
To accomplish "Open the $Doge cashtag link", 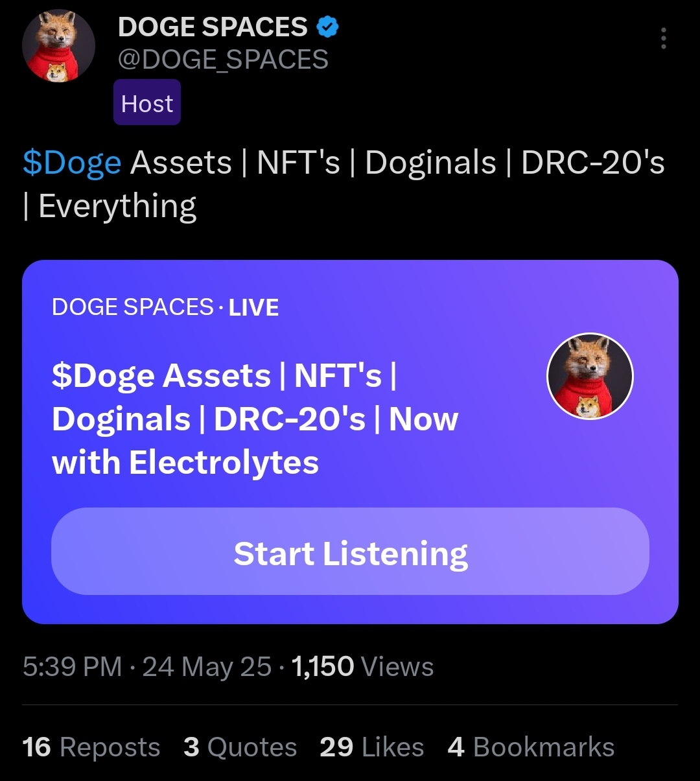I will (71, 162).
